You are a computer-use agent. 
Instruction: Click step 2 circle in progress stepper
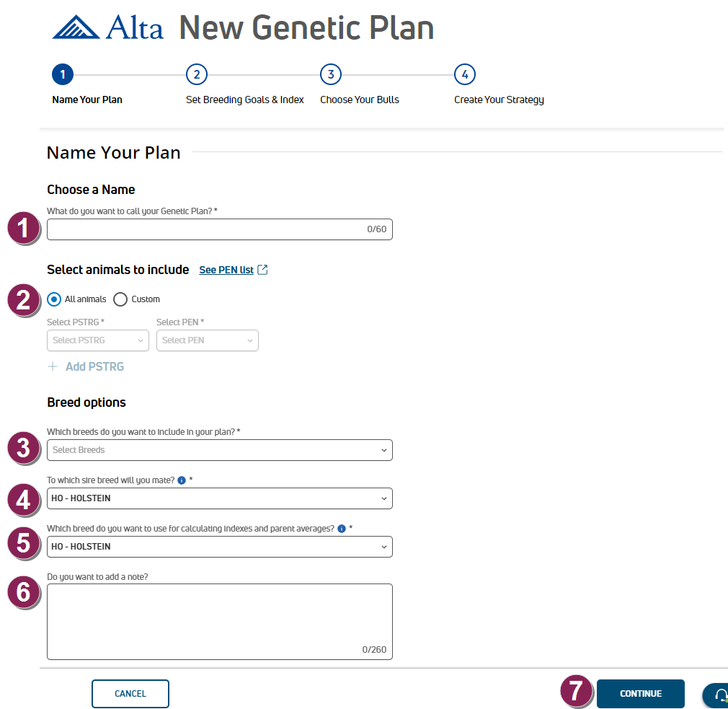196,74
